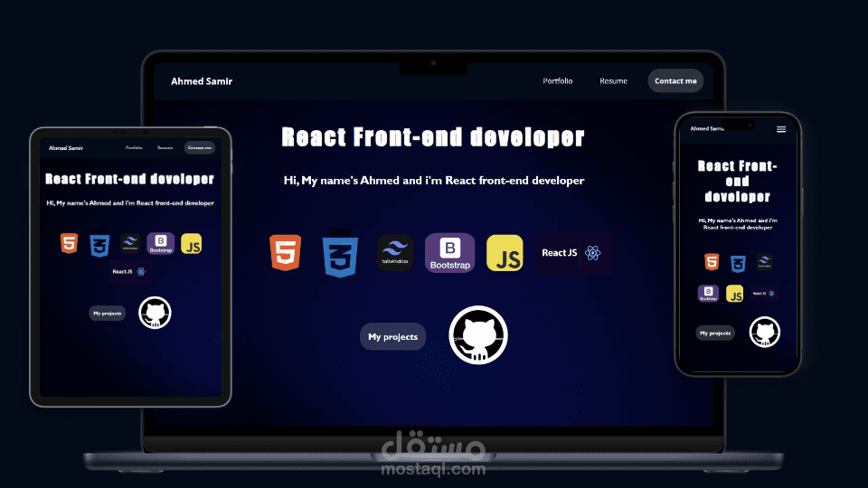This screenshot has height=488, width=868.
Task: Click HTML5 icon on tablet mockup
Action: pos(70,243)
